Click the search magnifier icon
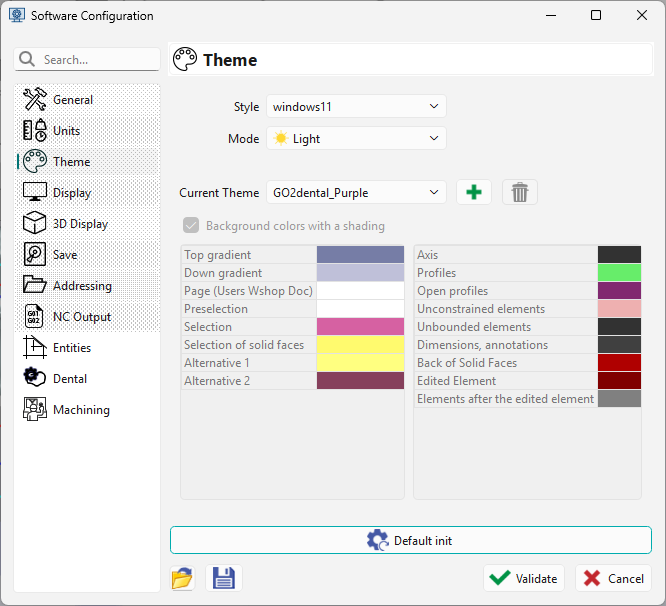 click(27, 59)
